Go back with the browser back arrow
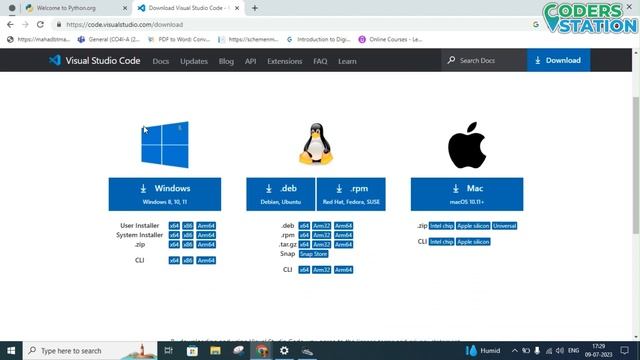 [10, 24]
